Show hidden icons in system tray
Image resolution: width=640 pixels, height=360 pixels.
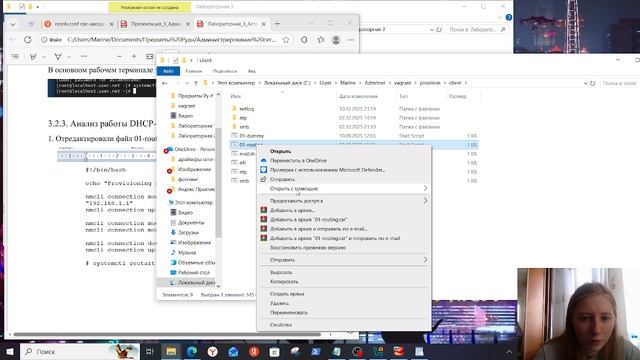pos(509,351)
